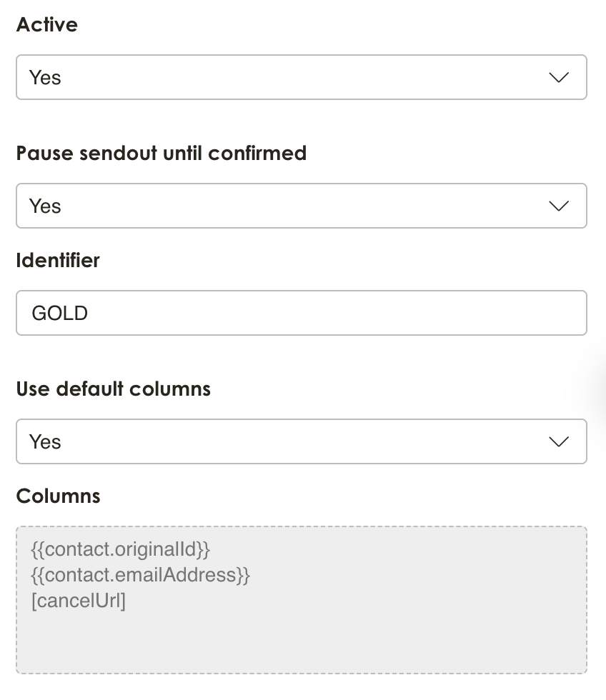Click the {{contact.originalId}} column line
The width and height of the screenshot is (606, 700).
pos(121,549)
